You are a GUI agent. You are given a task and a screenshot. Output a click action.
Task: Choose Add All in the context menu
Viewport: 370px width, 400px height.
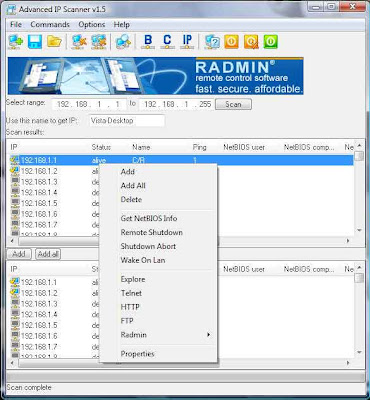pos(158,186)
